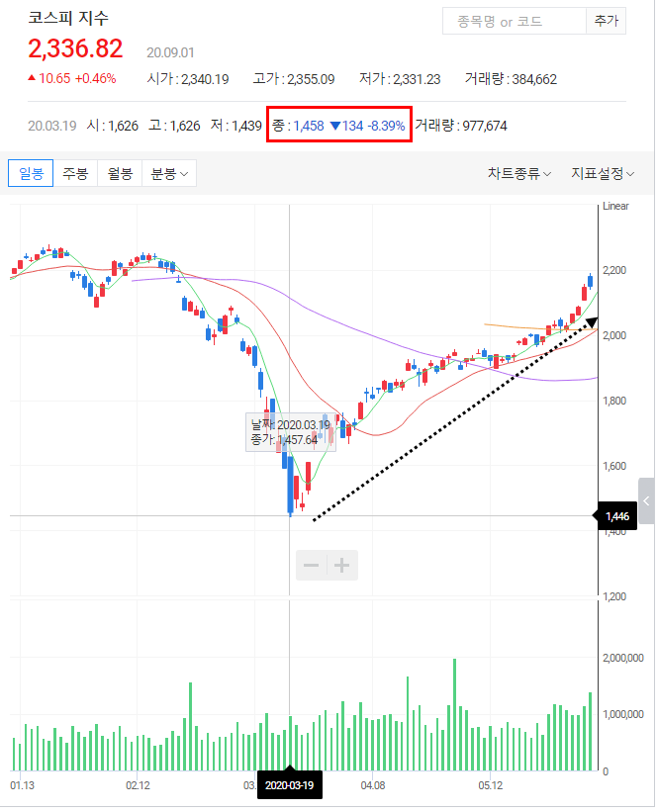The height and width of the screenshot is (812, 657).
Task: Click the 2,200 price axis label
Action: point(614,270)
